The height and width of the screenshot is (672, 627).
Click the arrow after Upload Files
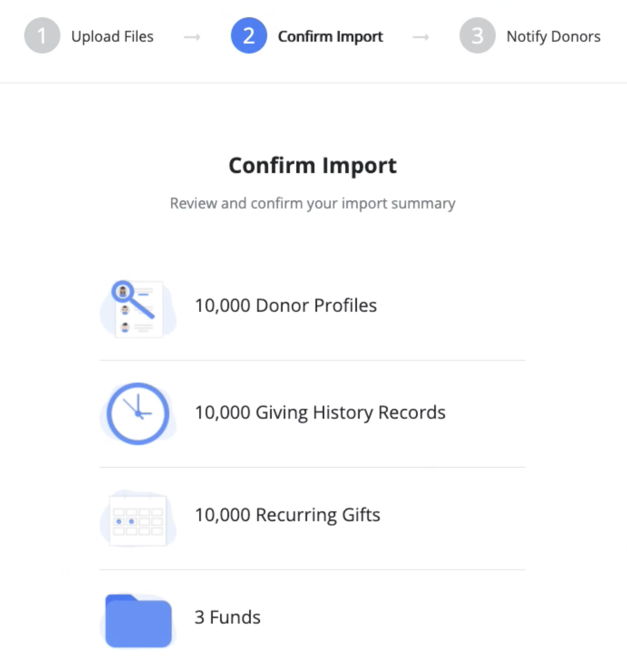pos(192,37)
